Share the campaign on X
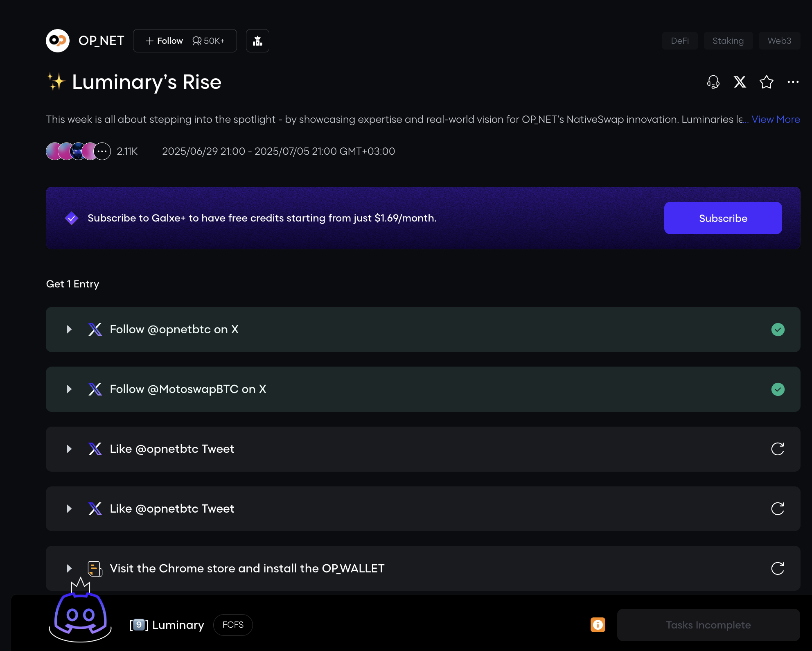This screenshot has height=651, width=812. click(740, 82)
